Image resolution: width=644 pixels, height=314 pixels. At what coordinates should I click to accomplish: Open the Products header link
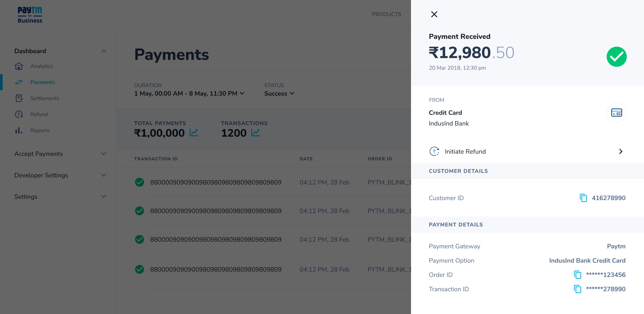386,14
